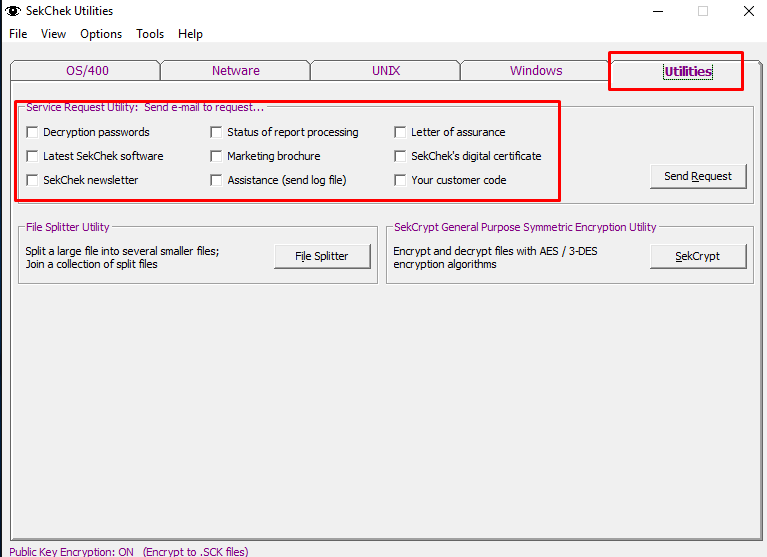Image resolution: width=767 pixels, height=557 pixels.
Task: Check Letter of assurance box
Action: (400, 132)
